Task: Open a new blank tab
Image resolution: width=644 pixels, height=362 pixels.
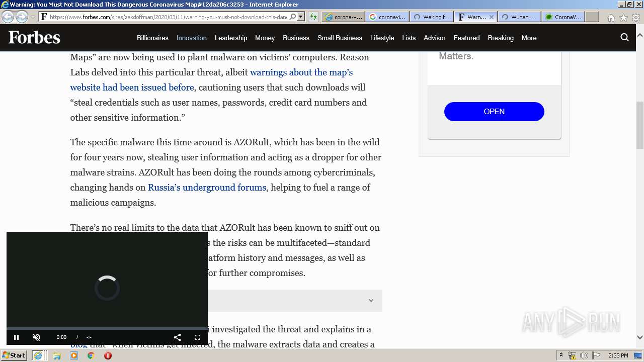Action: [592, 17]
